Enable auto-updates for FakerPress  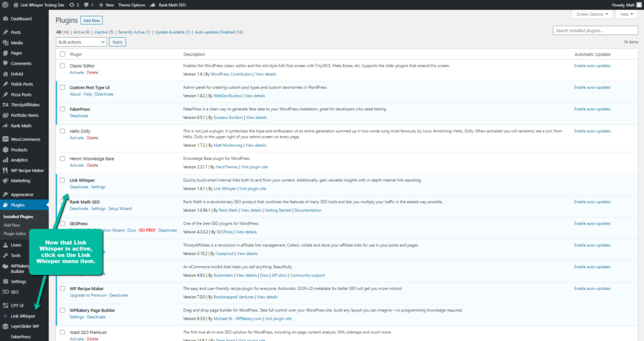point(592,109)
